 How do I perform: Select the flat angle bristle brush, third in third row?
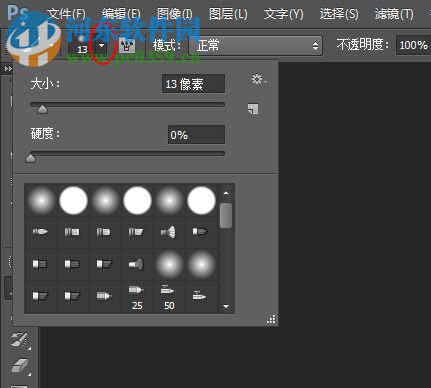(x=104, y=264)
